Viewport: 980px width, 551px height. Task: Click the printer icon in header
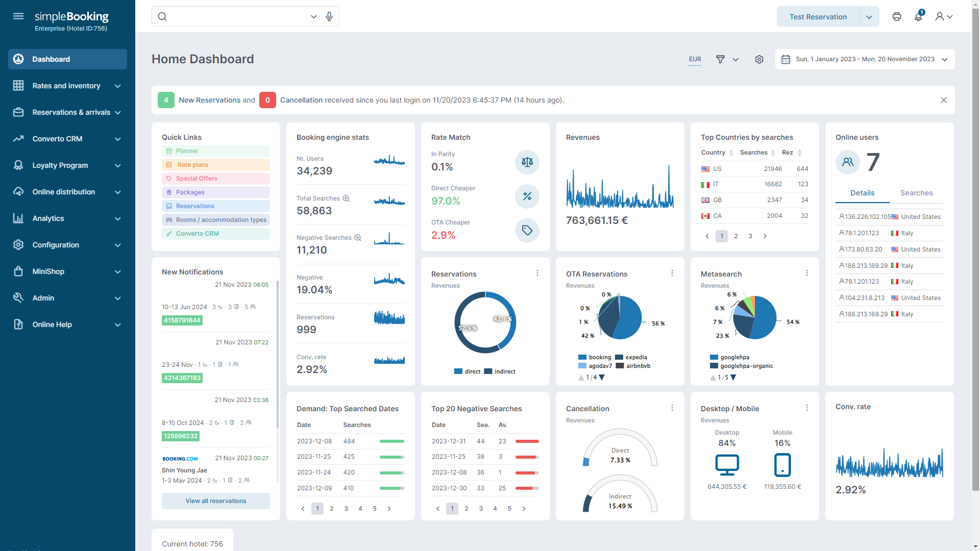click(x=897, y=16)
